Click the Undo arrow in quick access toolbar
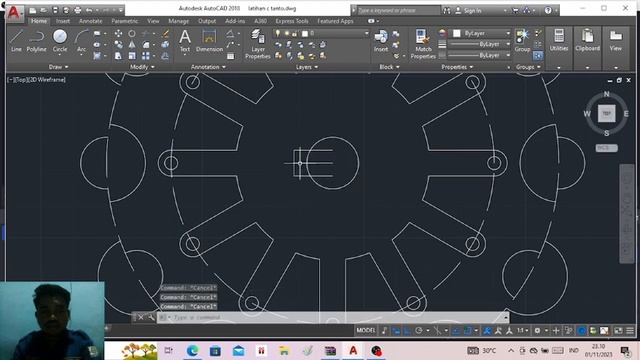 point(89,10)
